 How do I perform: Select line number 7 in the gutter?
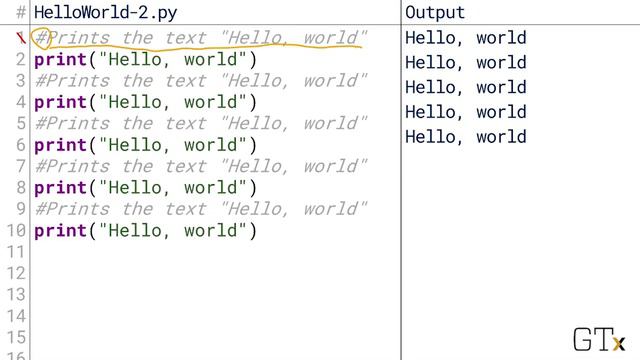click(20, 166)
